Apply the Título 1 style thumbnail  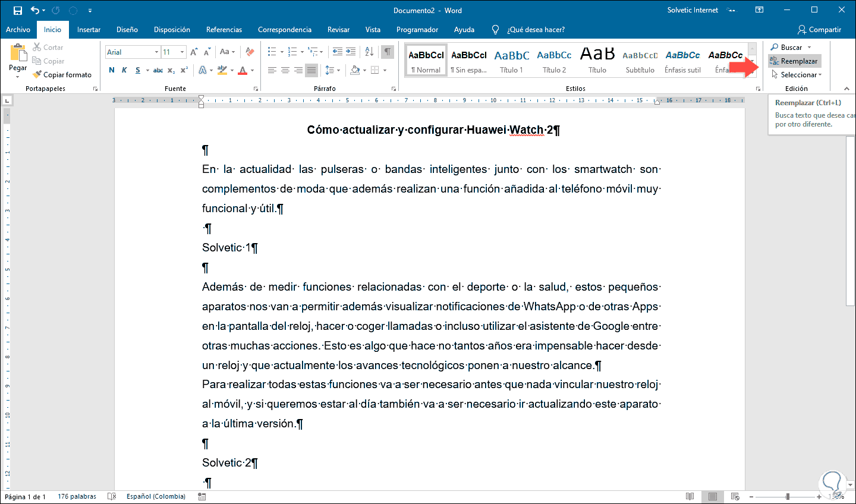click(511, 61)
